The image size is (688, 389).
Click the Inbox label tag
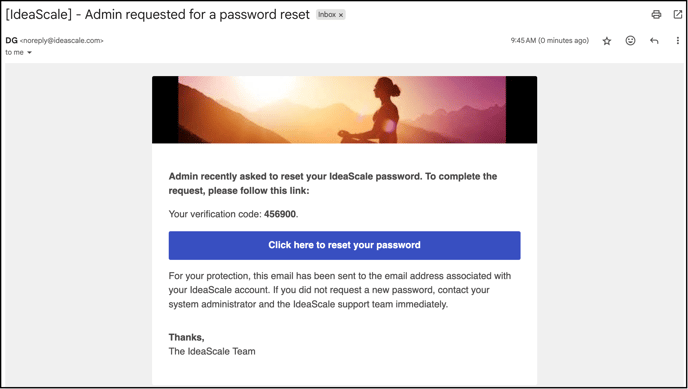tap(327, 14)
